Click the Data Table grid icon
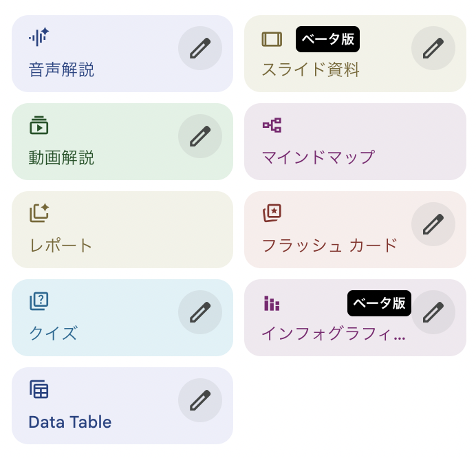 pyautogui.click(x=39, y=389)
